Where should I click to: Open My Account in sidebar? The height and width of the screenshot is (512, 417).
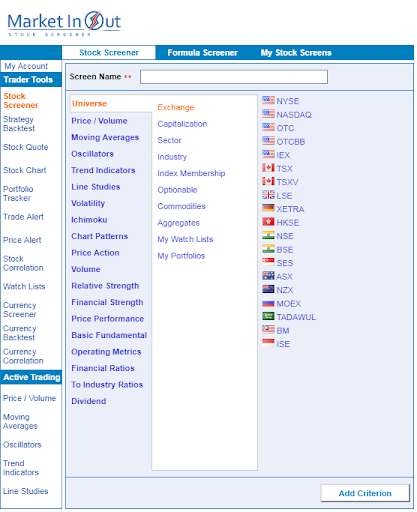26,66
